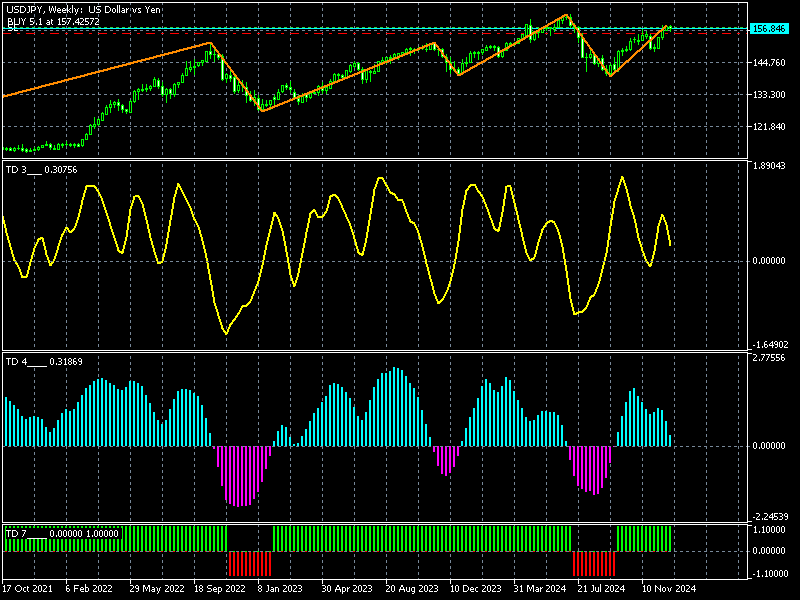
Task: Click the 144.760 price scale label
Action: coord(769,63)
